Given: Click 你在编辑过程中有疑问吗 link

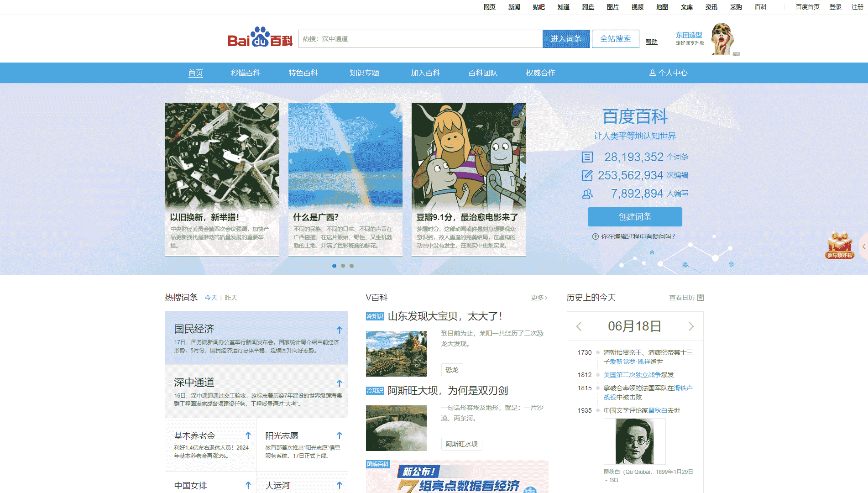Looking at the screenshot, I should point(638,236).
